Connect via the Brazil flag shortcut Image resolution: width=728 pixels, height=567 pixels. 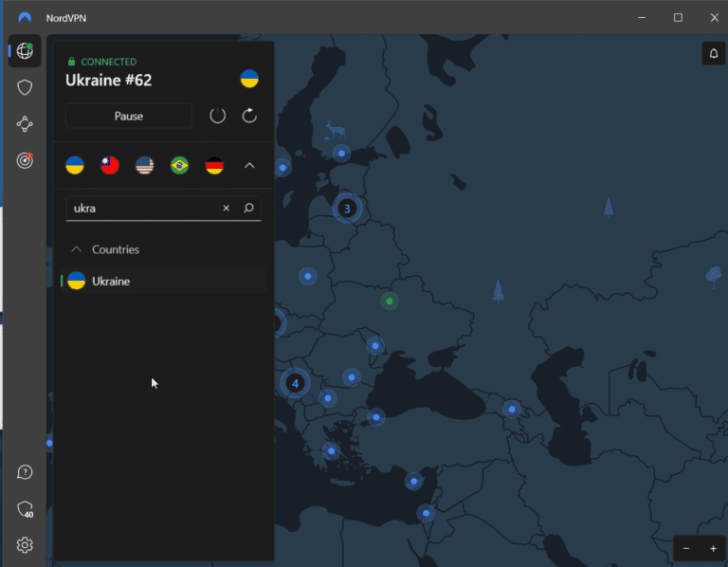pos(179,165)
